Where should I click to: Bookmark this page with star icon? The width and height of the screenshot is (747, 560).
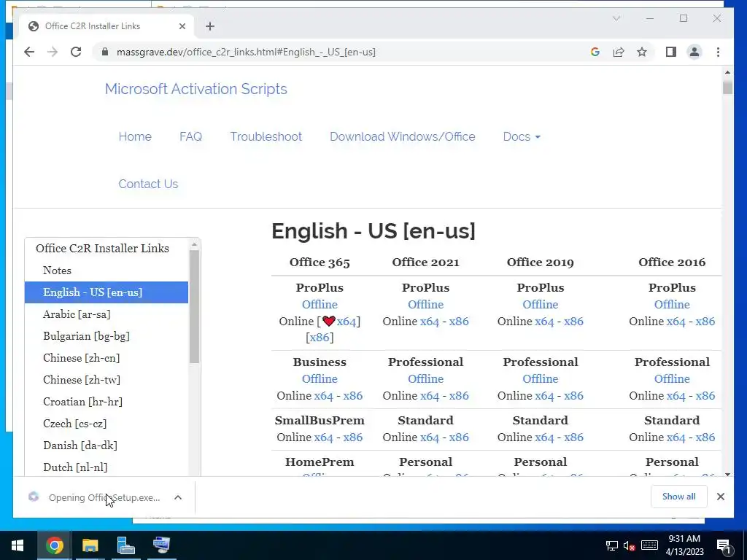click(642, 52)
